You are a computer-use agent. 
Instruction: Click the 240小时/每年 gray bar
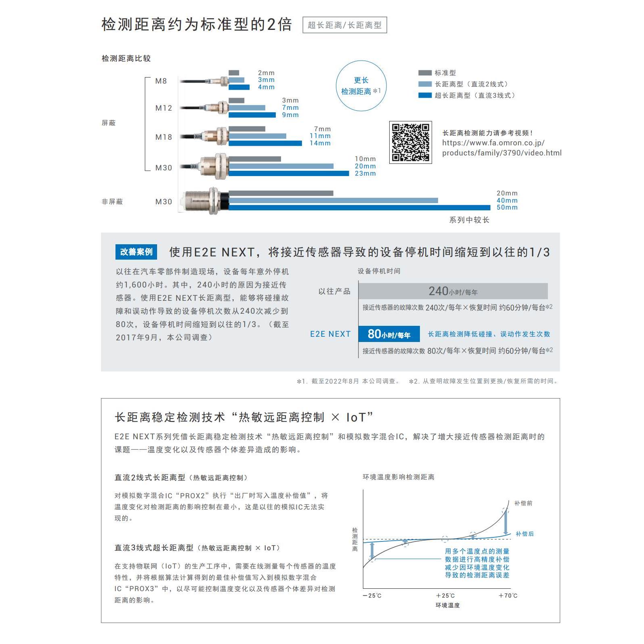tap(453, 291)
